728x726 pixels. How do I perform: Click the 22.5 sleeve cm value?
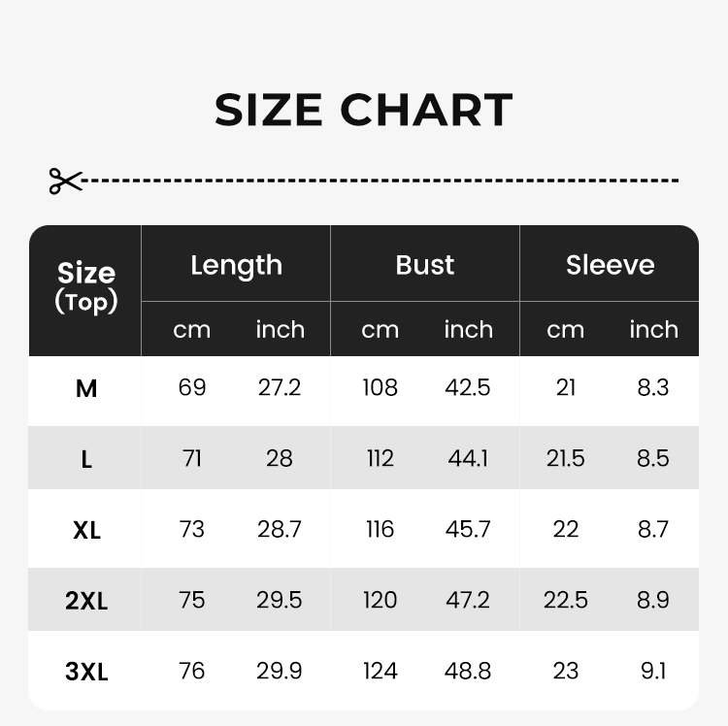[566, 600]
